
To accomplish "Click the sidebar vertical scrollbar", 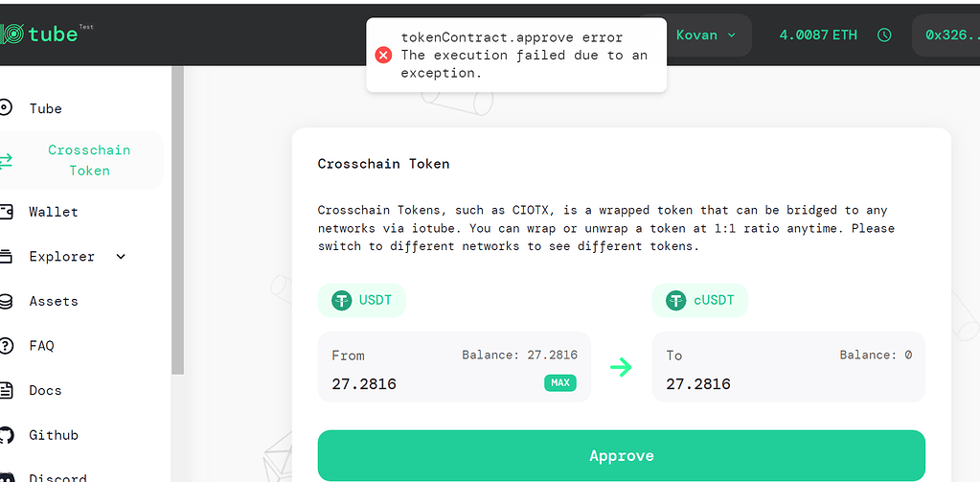I will coord(177,220).
